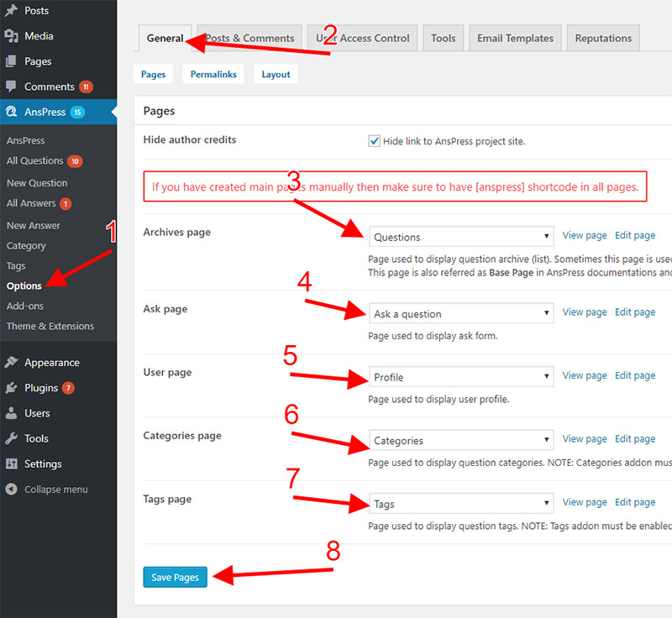The height and width of the screenshot is (618, 672).
Task: Open Options in AnsPress submenu
Action: pos(24,285)
